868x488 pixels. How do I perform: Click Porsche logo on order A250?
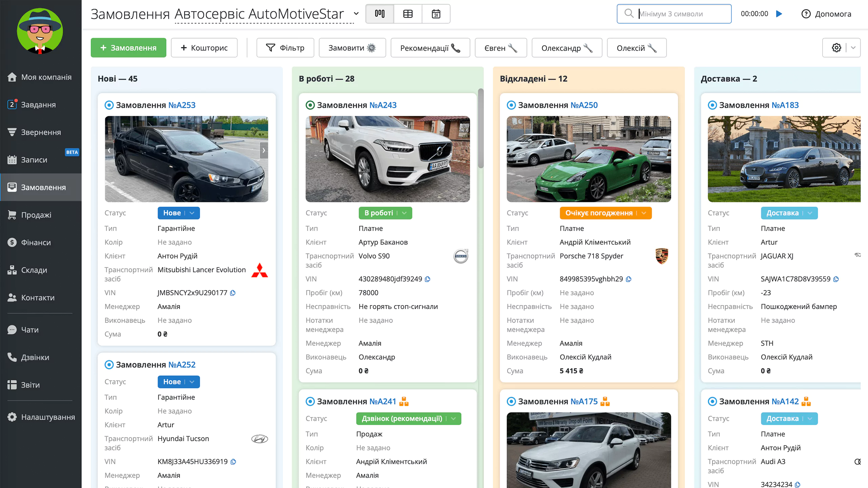662,256
